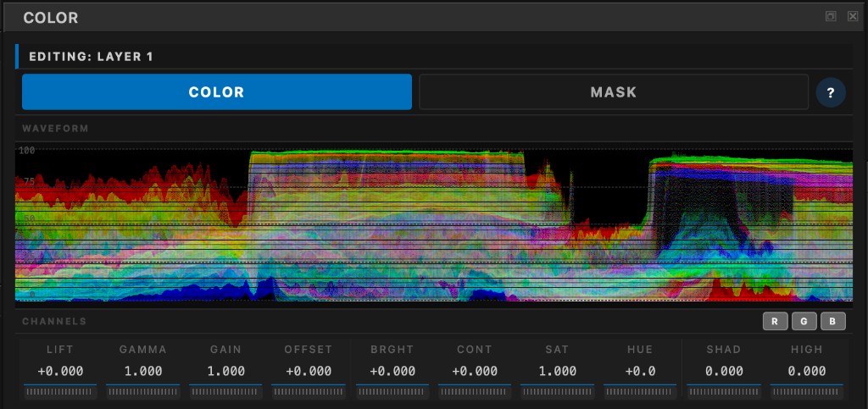Click the GAIN jog slider
The width and height of the screenshot is (868, 409).
[x=225, y=392]
